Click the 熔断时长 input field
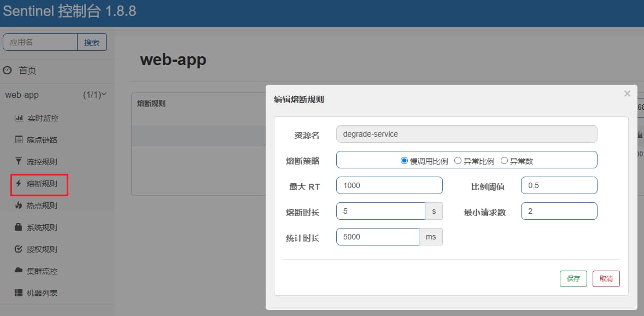 tap(380, 211)
